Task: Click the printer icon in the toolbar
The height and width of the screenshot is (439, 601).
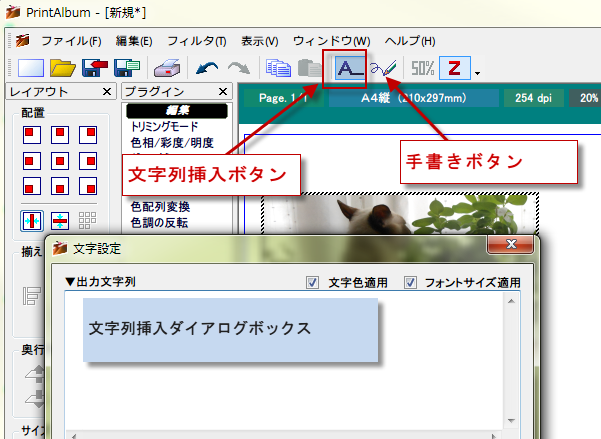Action: (x=167, y=69)
